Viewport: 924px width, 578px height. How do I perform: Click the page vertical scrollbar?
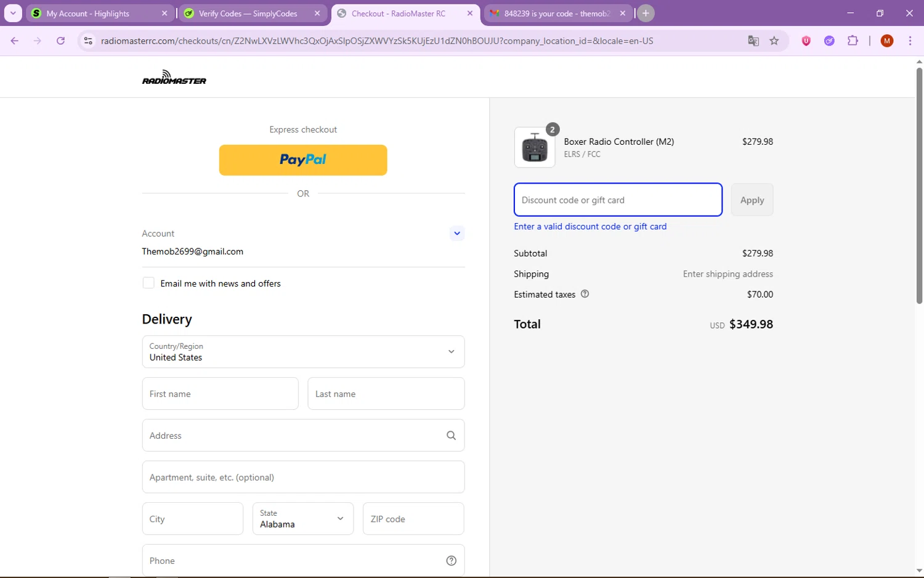point(919,185)
